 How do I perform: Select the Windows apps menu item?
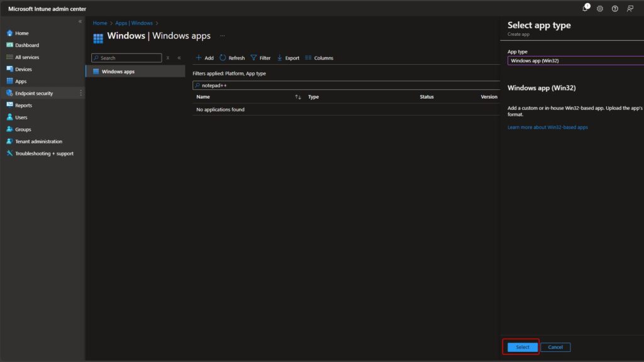tap(136, 72)
